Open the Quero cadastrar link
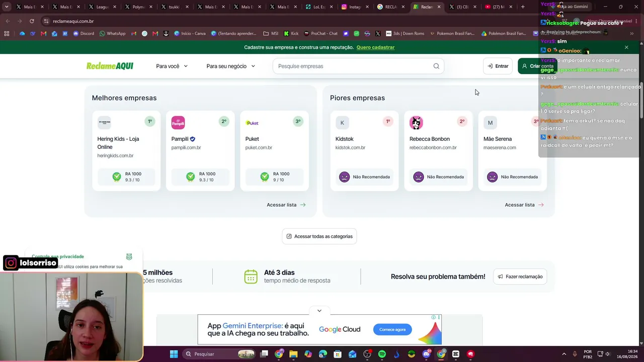Image resolution: width=644 pixels, height=362 pixels. pyautogui.click(x=375, y=47)
